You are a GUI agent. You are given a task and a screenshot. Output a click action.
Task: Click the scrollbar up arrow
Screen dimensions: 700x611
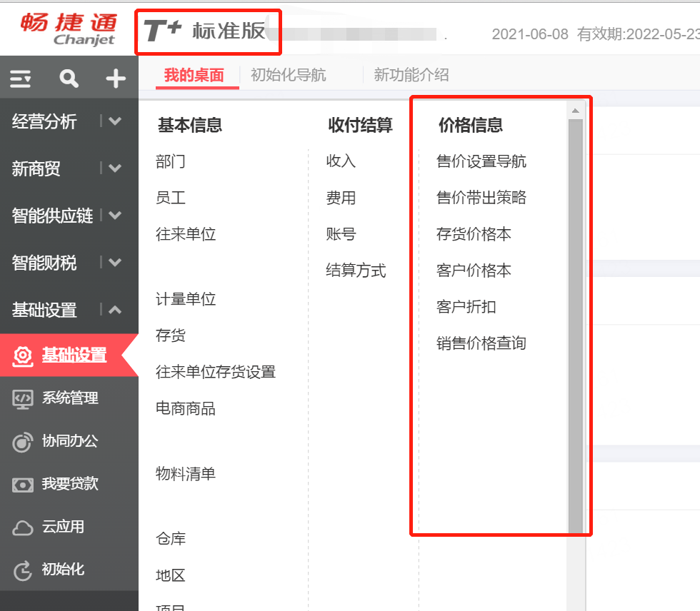coord(576,111)
